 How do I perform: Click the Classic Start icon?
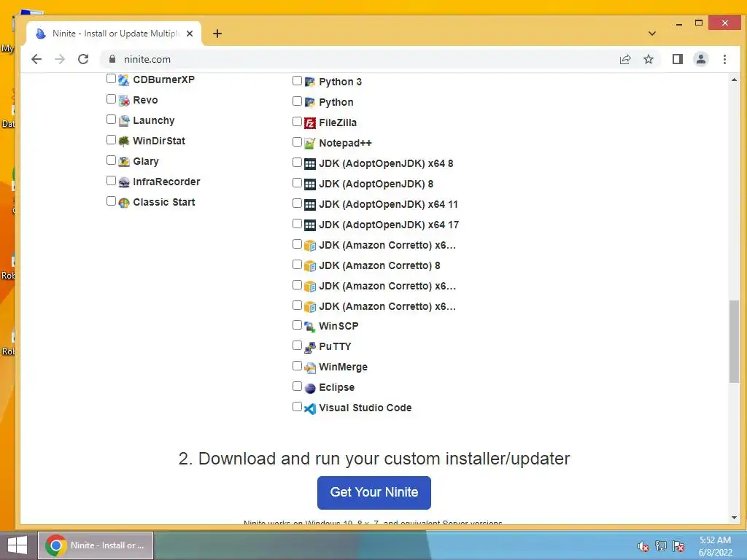pos(124,203)
